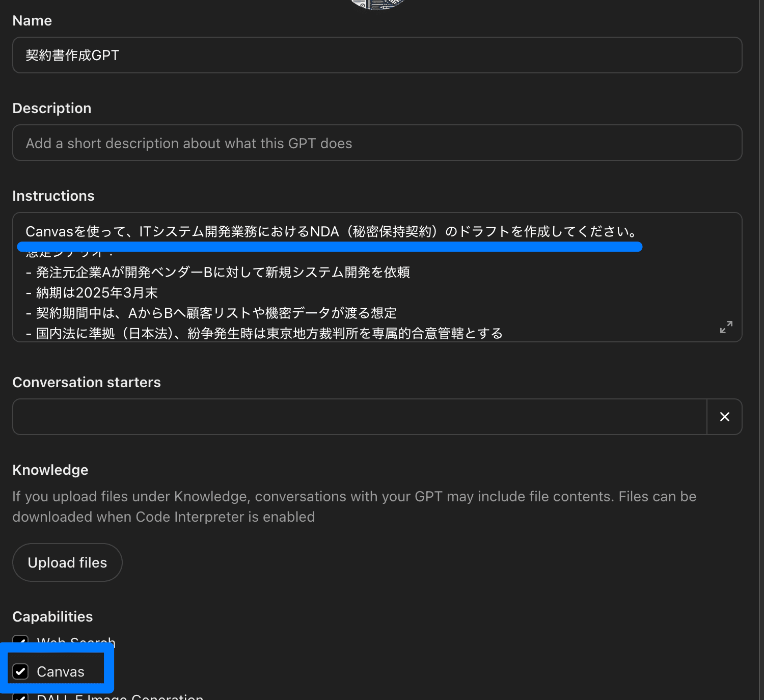The image size is (764, 700).
Task: Click the instruction line about 顧客リストや機密データ
Action: pyautogui.click(x=211, y=313)
